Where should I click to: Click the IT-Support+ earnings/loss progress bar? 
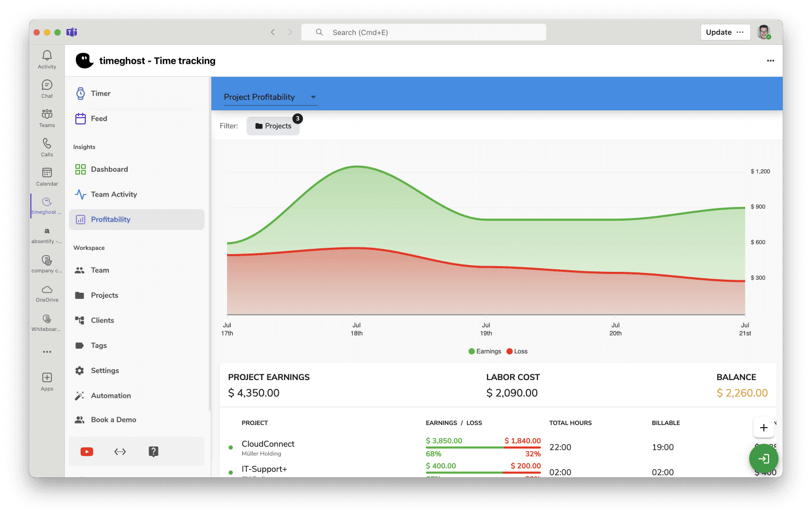[483, 473]
